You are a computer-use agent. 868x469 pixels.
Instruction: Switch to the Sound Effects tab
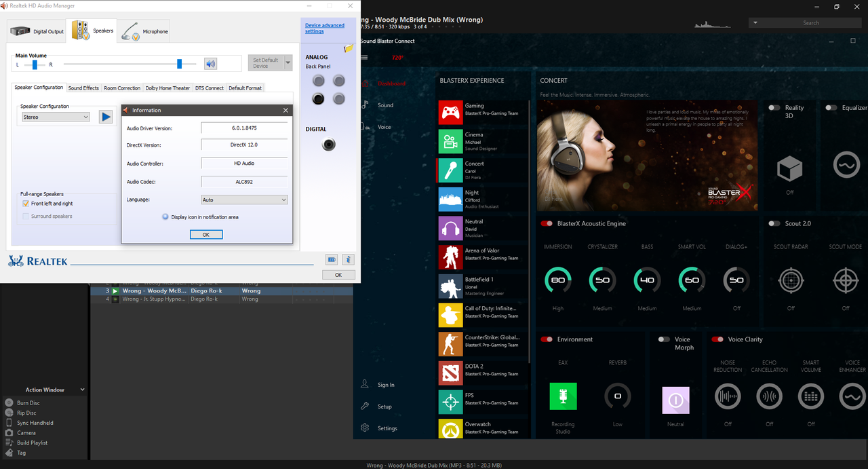point(83,88)
